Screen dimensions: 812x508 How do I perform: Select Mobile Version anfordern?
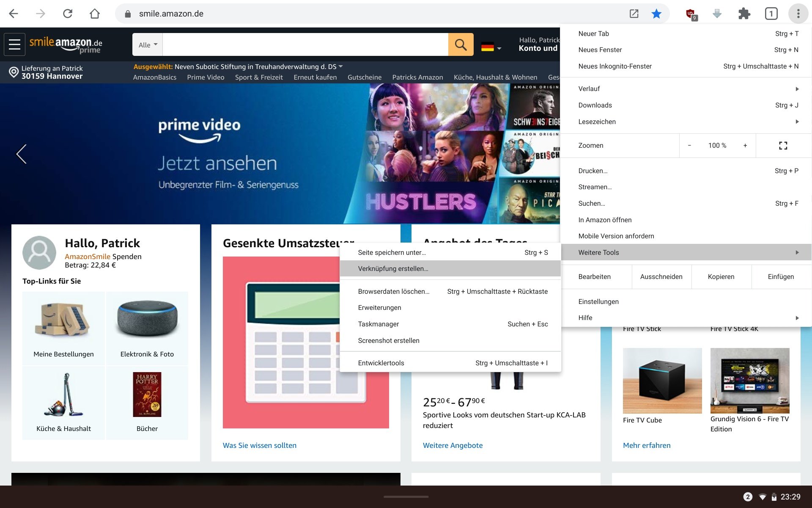click(686, 236)
